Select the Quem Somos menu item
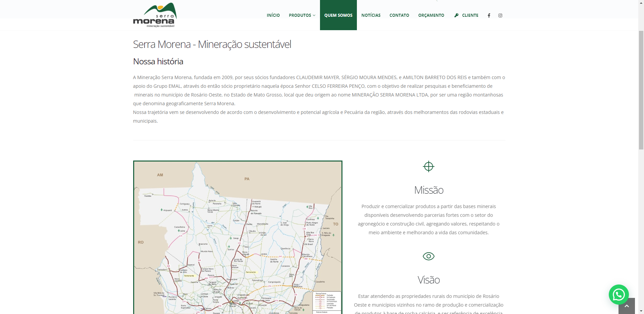The image size is (644, 314). 338,15
